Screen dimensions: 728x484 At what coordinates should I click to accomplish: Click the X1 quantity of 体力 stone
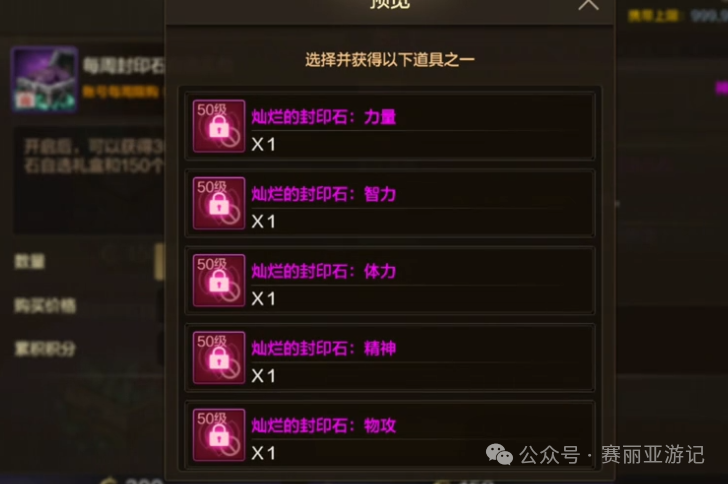pyautogui.click(x=263, y=299)
